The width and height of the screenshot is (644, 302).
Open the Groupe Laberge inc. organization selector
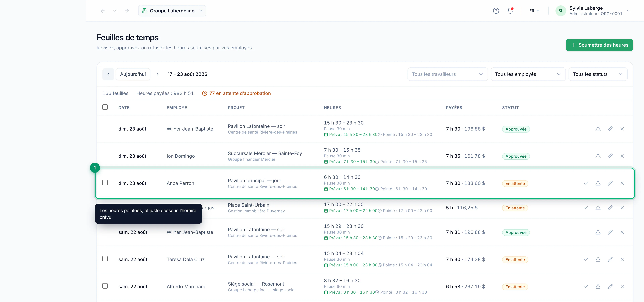pos(172,11)
